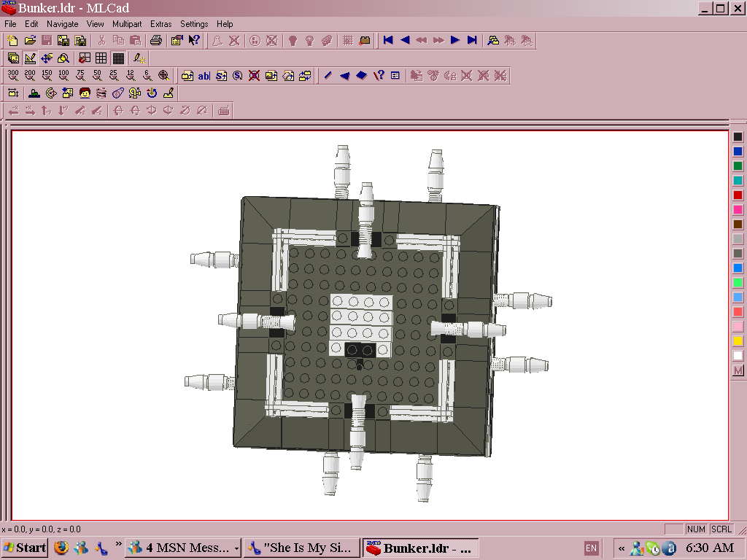Set zoom to 100 percent
This screenshot has height=560, width=747.
click(63, 75)
